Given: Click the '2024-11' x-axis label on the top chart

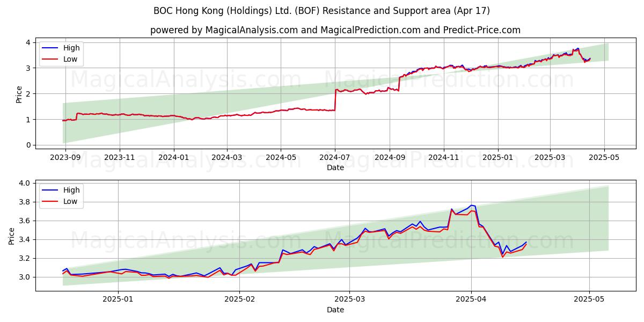Looking at the screenshot, I should 443,158.
